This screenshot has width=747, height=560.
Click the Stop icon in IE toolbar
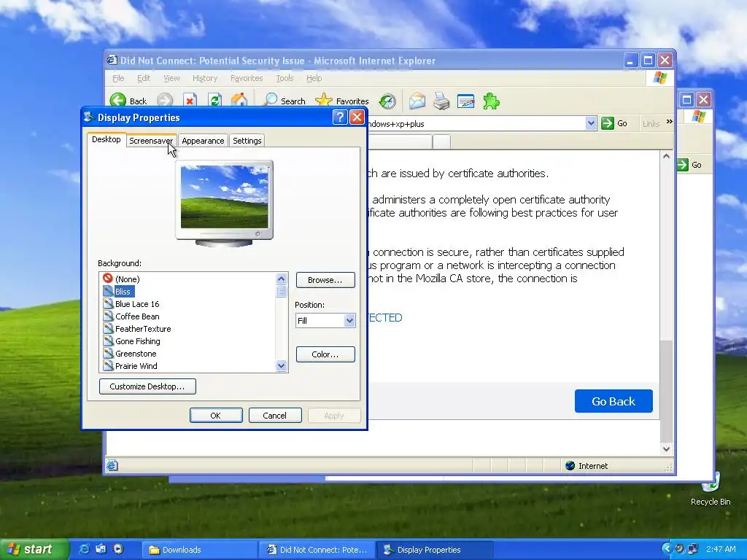190,101
